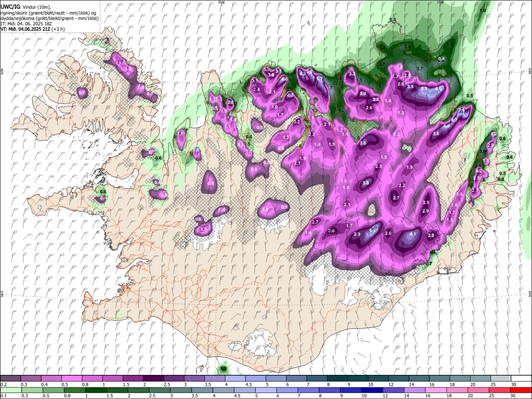
Task: Click the lower-row light green swatch between 0.1 and 0.3
Action: click(x=10, y=390)
